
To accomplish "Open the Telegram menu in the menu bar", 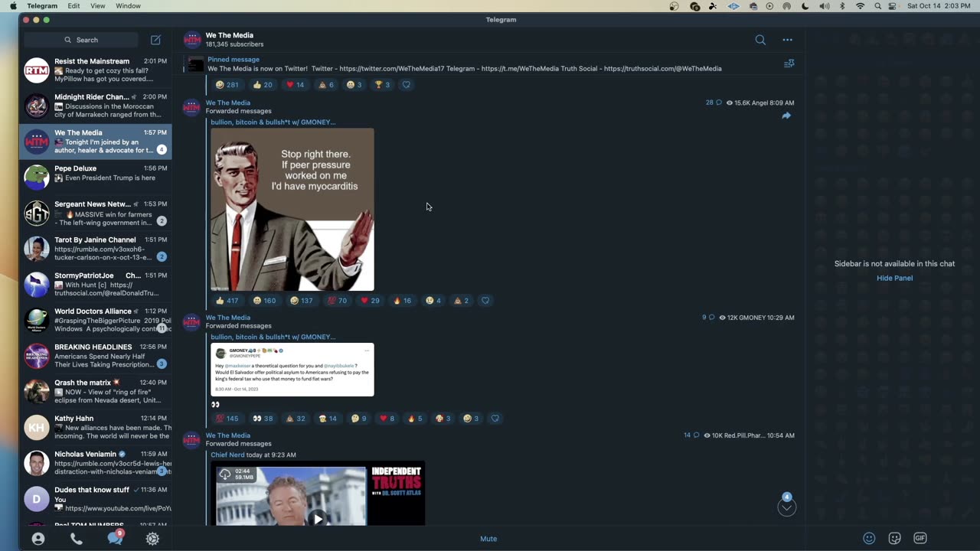I will click(x=42, y=6).
